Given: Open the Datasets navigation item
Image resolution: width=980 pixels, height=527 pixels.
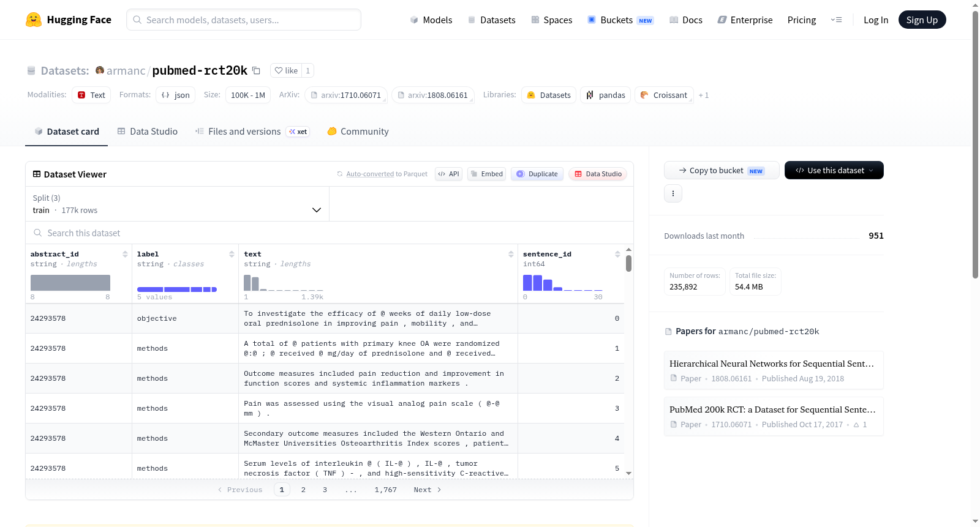Looking at the screenshot, I should click(x=491, y=20).
